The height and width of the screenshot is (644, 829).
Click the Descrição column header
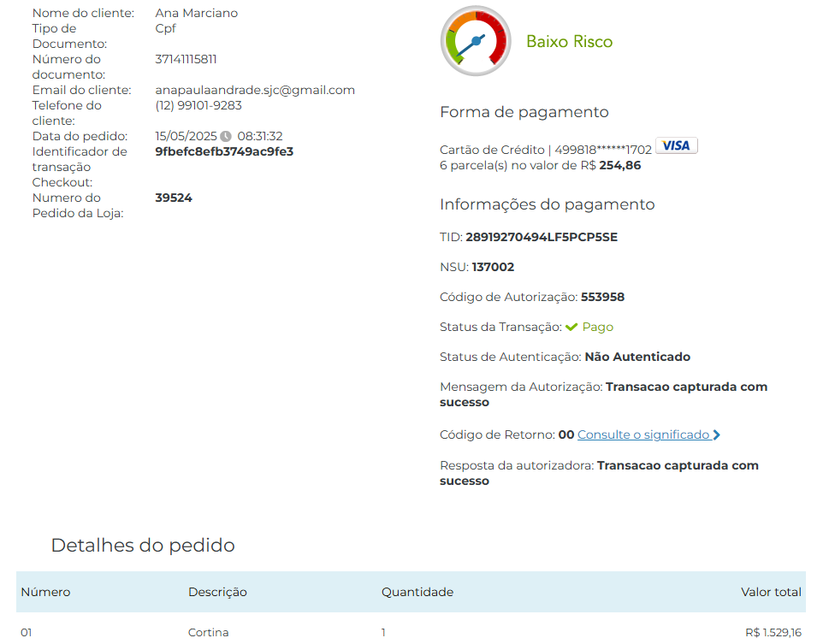pyautogui.click(x=217, y=592)
